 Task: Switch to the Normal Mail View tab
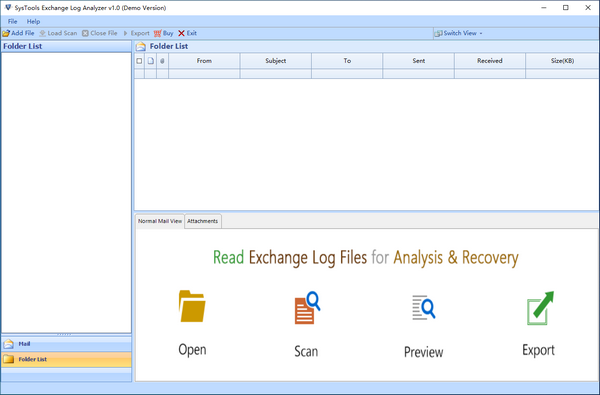(x=160, y=221)
